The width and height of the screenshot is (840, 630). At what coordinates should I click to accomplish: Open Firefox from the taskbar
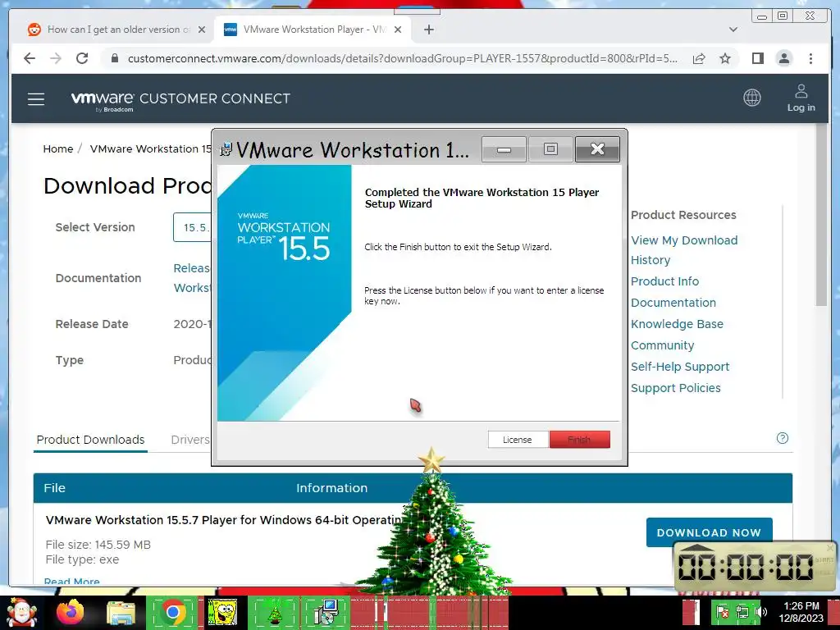coord(71,613)
